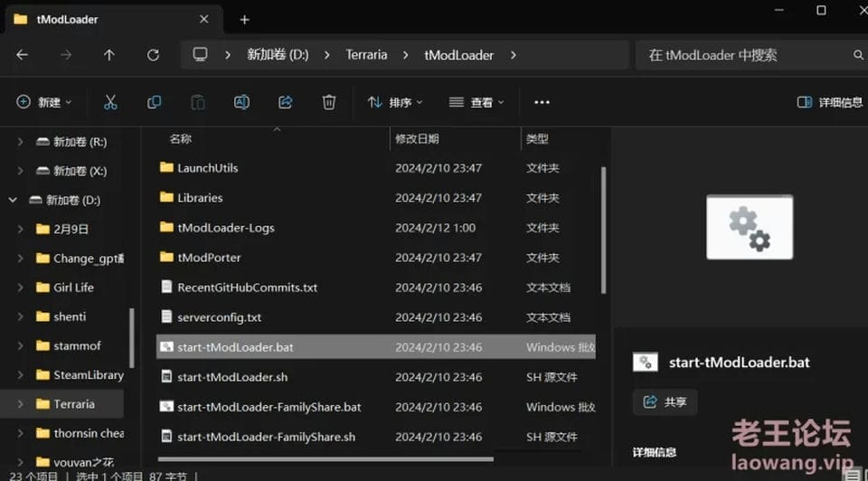The height and width of the screenshot is (481, 868).
Task: Expand the chevron after Terraria in address bar
Action: coord(406,55)
